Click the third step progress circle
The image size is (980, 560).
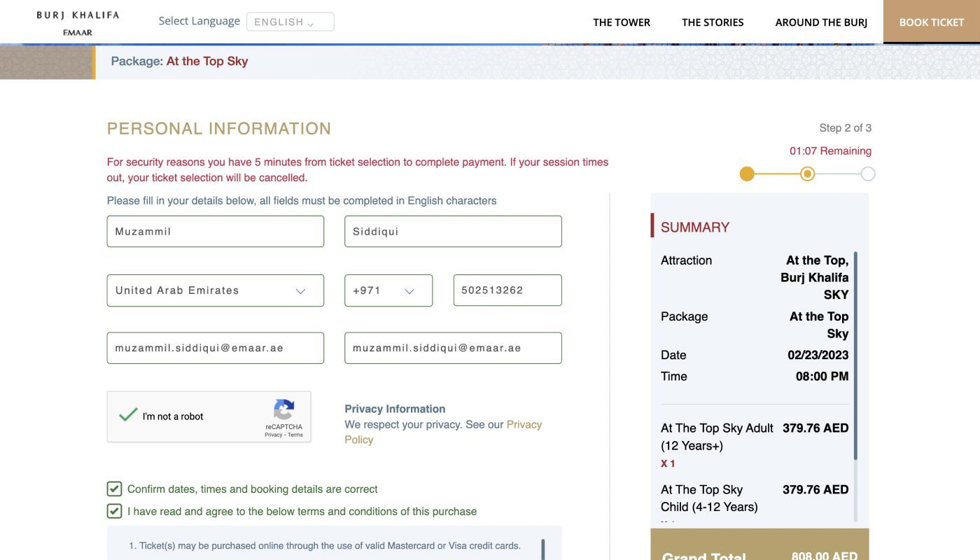pyautogui.click(x=868, y=174)
